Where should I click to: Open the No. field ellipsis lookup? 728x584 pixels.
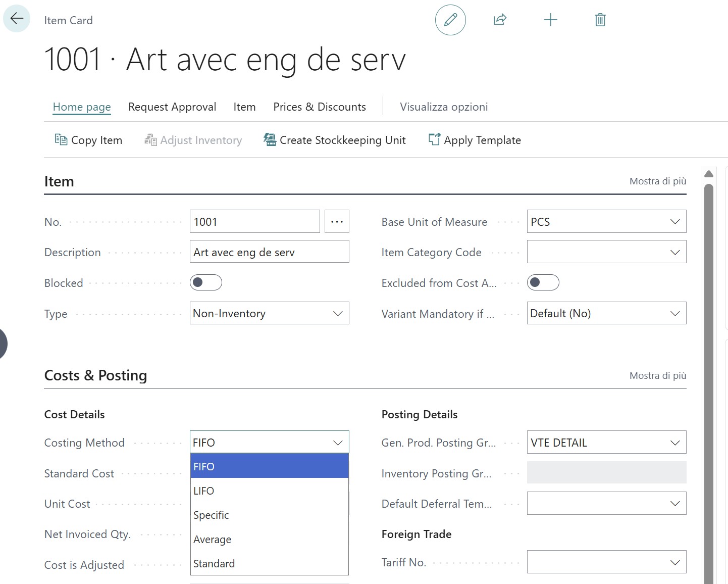[x=337, y=222]
